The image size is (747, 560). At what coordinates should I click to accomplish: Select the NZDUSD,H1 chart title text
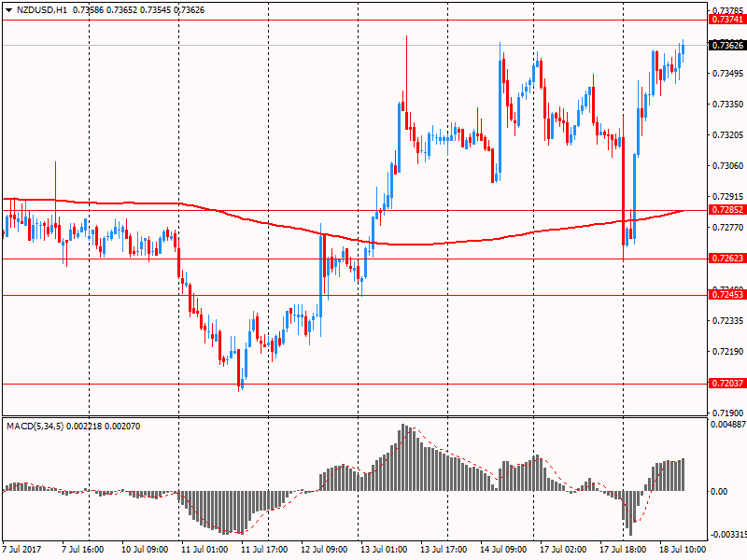(41, 10)
